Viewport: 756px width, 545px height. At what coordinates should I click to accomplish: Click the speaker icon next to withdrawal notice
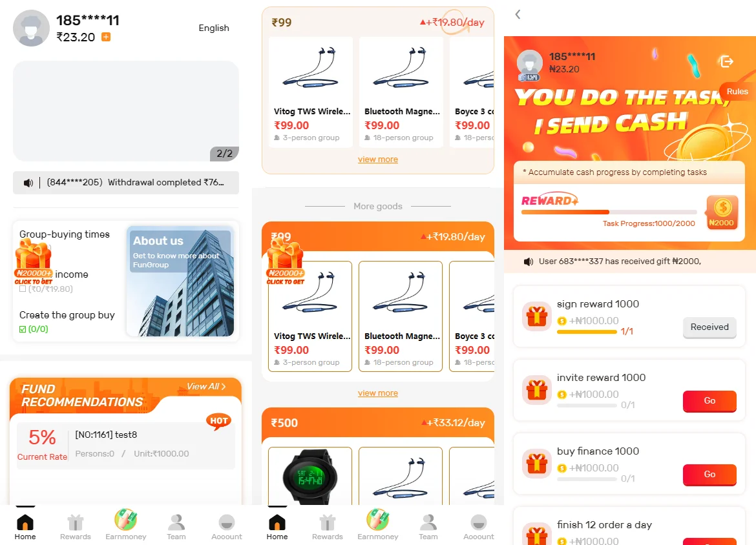(x=28, y=183)
